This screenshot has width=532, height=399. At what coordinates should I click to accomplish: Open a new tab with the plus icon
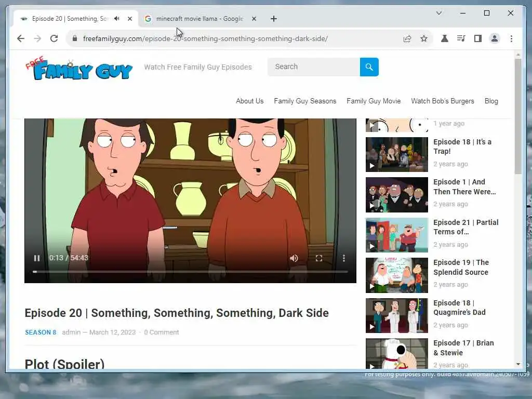[274, 19]
